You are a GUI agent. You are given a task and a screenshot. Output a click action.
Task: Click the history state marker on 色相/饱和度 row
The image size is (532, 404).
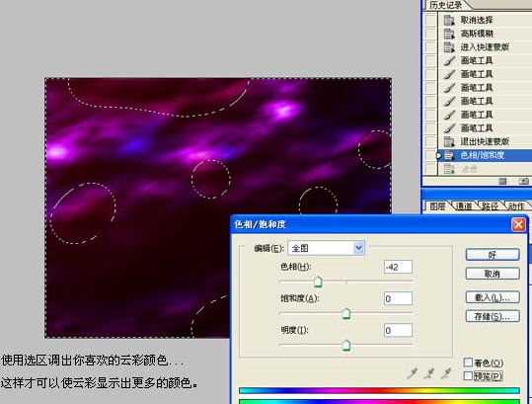[x=438, y=155]
